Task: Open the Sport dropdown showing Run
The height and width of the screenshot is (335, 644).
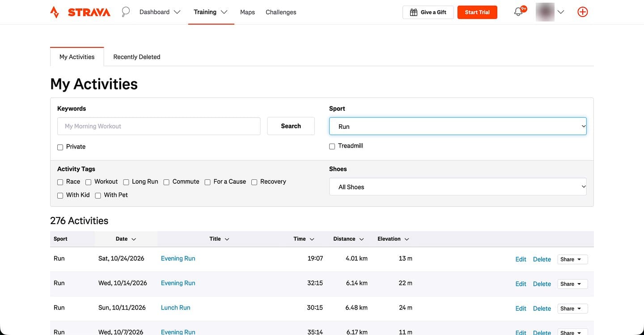Action: coord(458,126)
